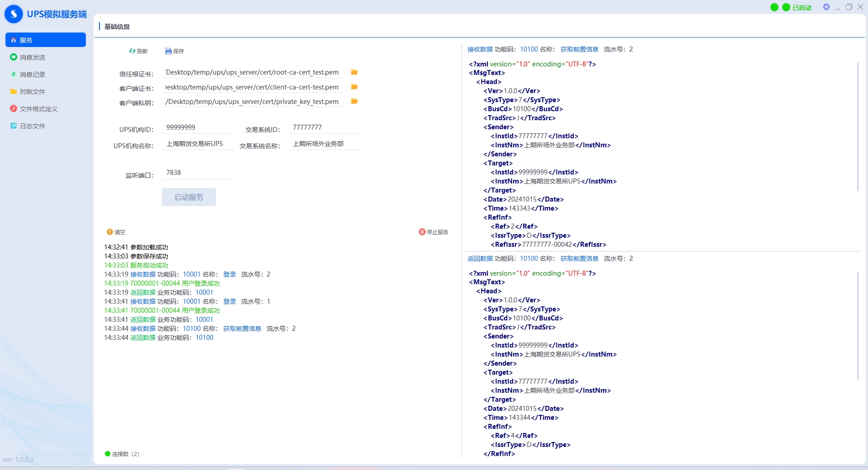Open the 文件格式定义 sidebar page
Viewport: 868px width, 470px height.
pos(46,109)
